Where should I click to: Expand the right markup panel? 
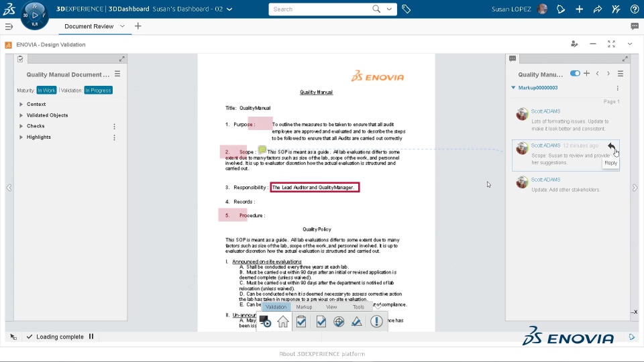pos(625,59)
